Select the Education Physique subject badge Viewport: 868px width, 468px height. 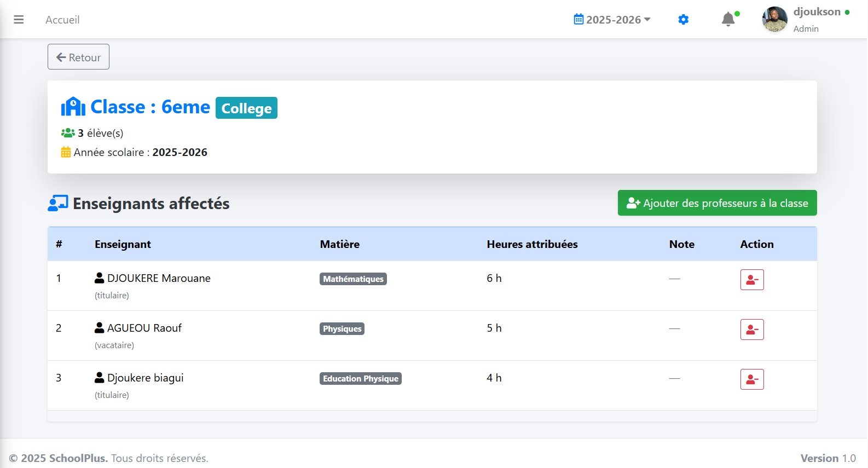coord(361,379)
